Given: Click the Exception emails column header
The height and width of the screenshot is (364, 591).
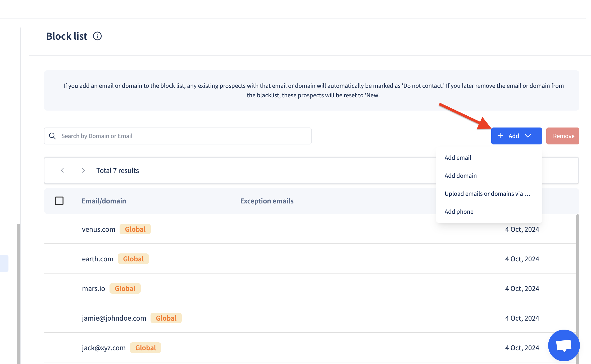Looking at the screenshot, I should click(x=267, y=201).
